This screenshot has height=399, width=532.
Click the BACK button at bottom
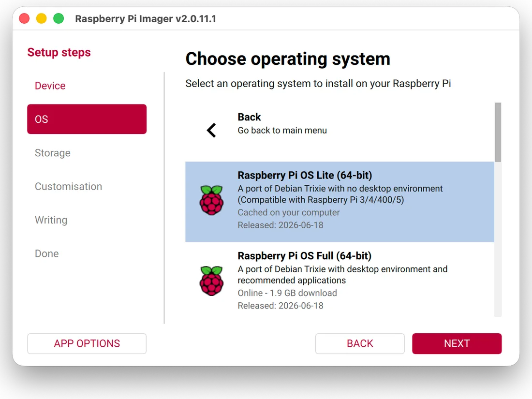pos(360,343)
